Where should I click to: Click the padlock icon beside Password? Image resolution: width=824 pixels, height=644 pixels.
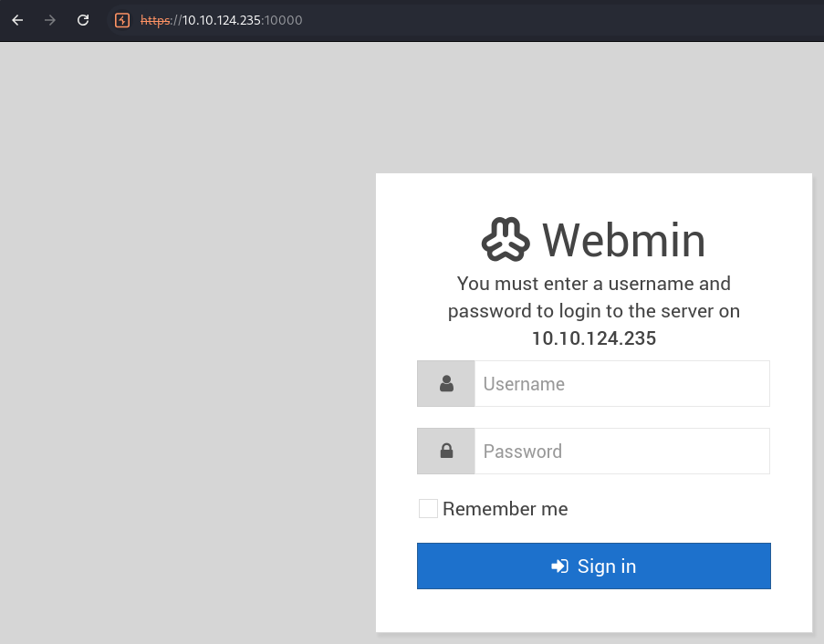(x=446, y=451)
